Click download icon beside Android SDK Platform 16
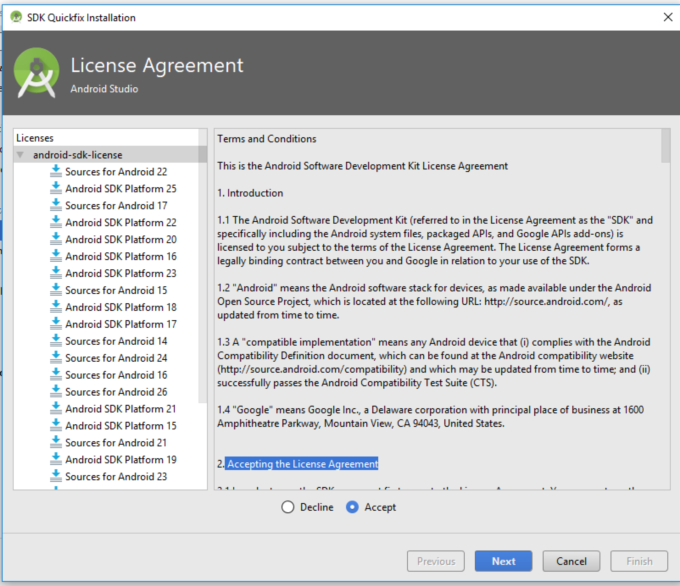 tap(56, 255)
